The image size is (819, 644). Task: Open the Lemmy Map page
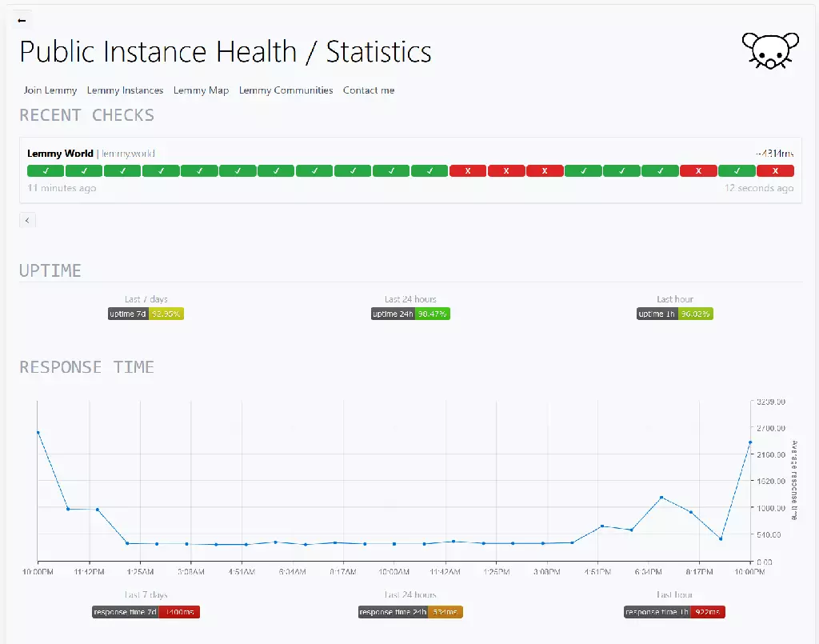pyautogui.click(x=201, y=90)
